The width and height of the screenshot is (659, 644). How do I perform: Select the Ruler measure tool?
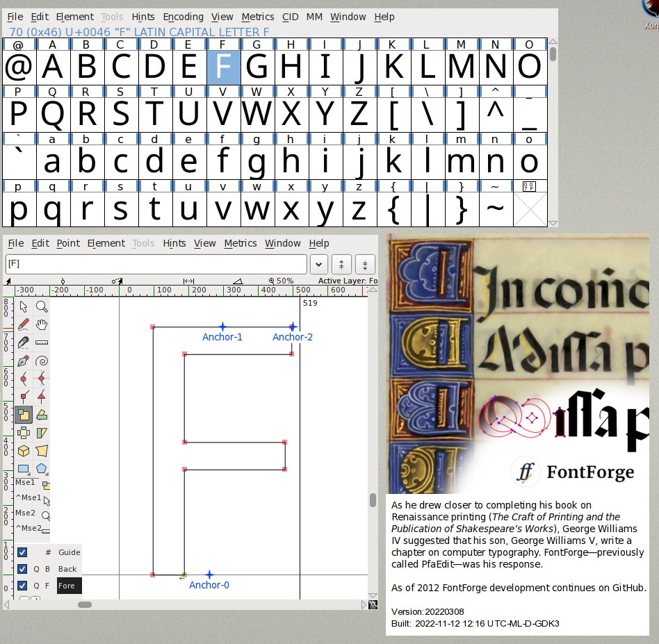click(42, 342)
